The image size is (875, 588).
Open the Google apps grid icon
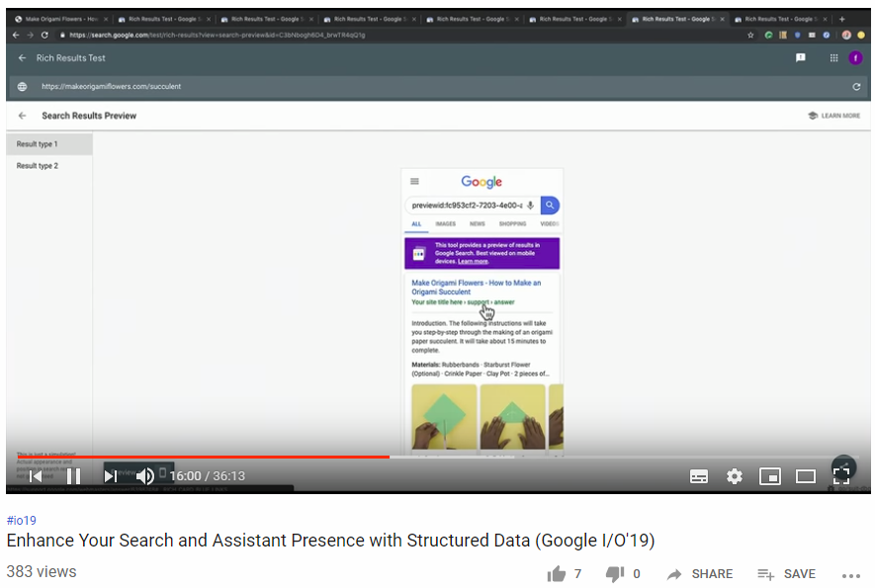pos(833,57)
